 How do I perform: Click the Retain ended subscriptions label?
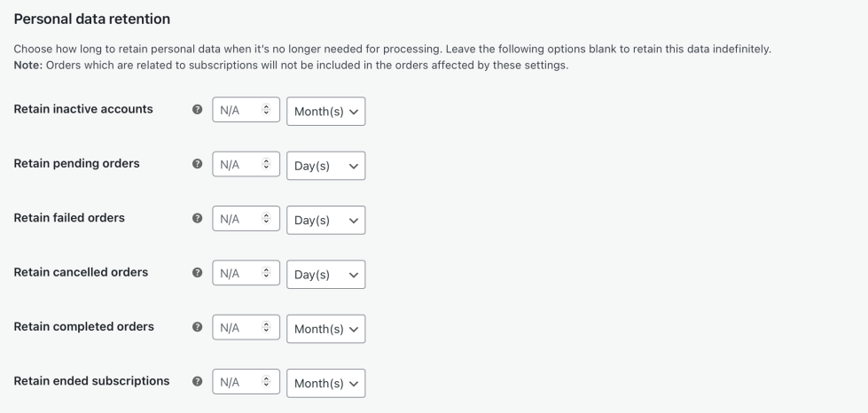[x=91, y=381]
